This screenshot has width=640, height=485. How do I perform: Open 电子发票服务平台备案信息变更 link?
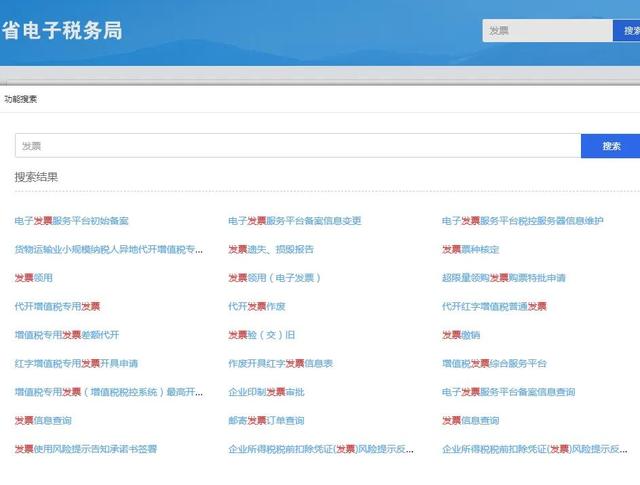pyautogui.click(x=294, y=220)
